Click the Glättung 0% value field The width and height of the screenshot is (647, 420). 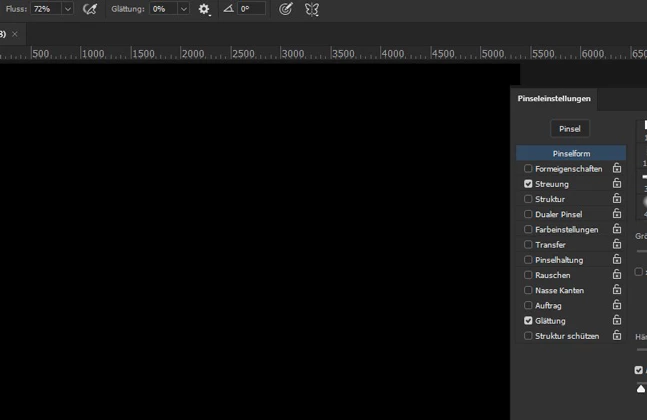164,9
